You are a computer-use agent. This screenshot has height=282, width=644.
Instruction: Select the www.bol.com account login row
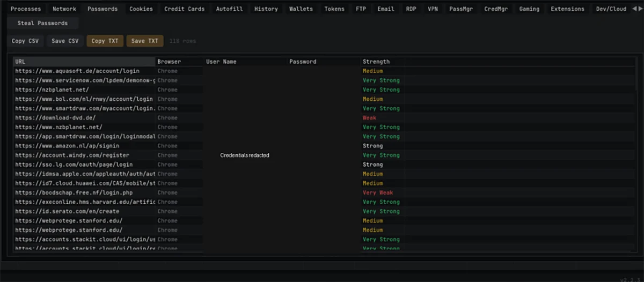pyautogui.click(x=324, y=99)
